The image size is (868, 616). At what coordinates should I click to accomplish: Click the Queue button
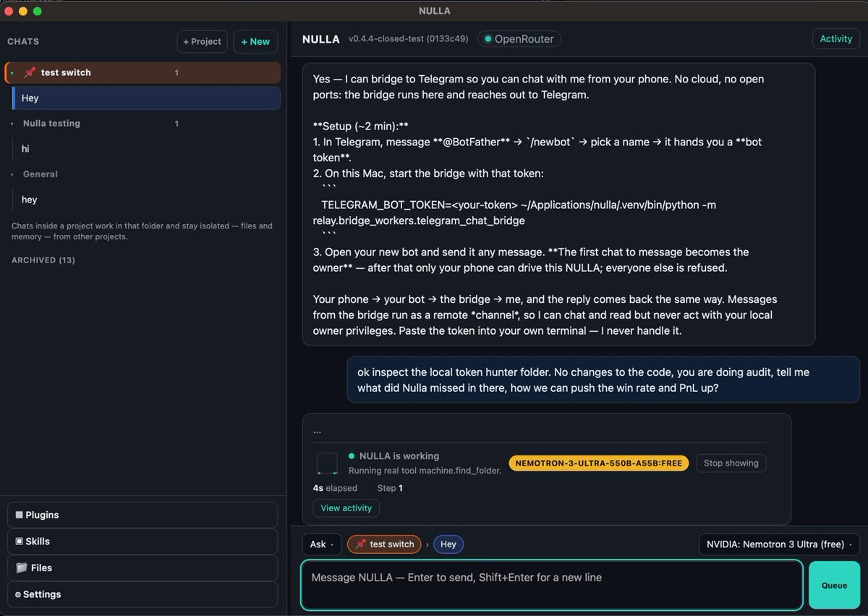click(x=834, y=585)
